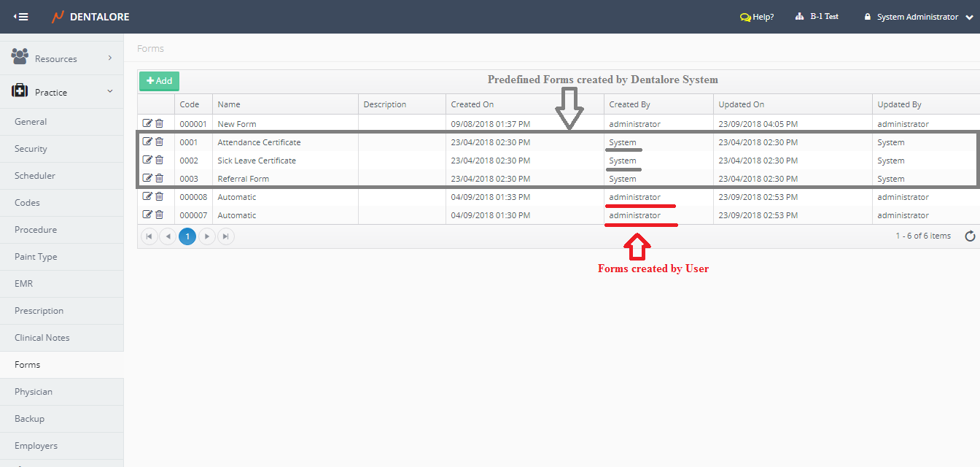Click the refresh grid icon
This screenshot has width=980, height=467.
[969, 236]
